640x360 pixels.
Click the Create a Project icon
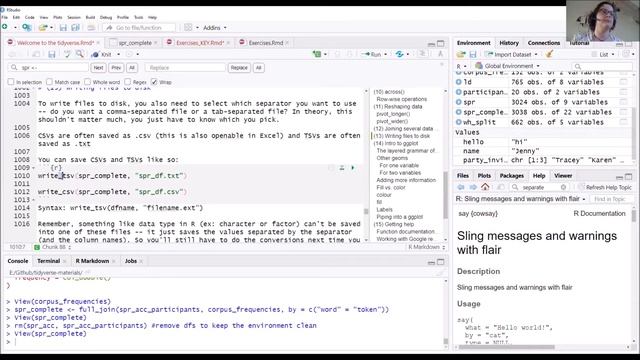pos(27,27)
